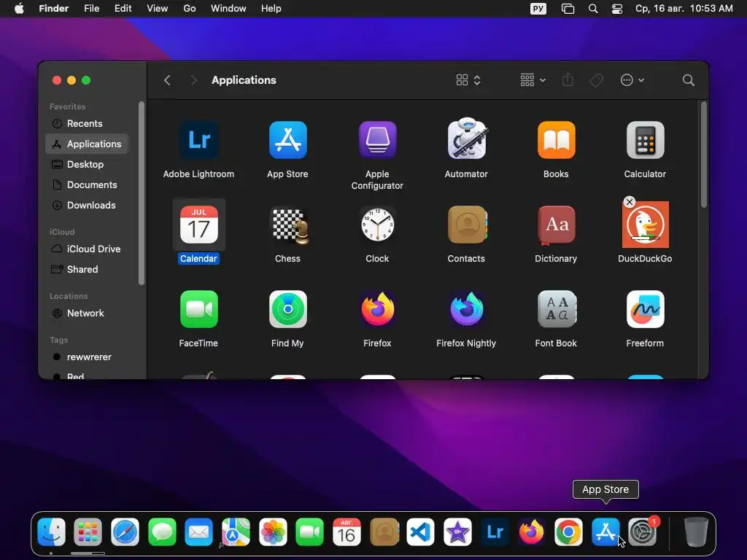Image resolution: width=747 pixels, height=560 pixels.
Task: Open the Finder menu
Action: [53, 9]
